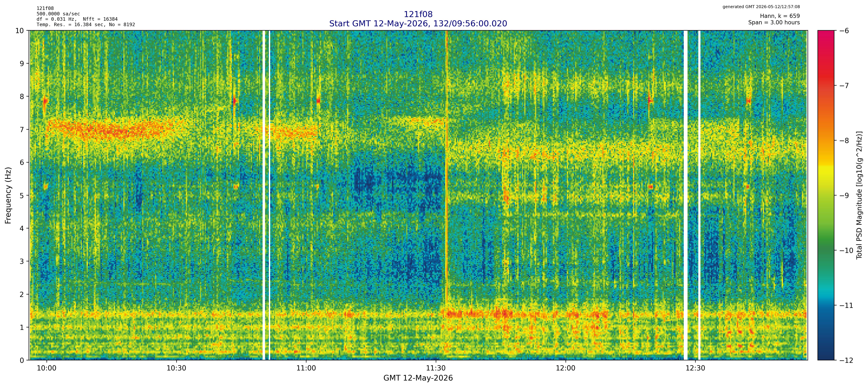Click the 12:00 tick label on time axis
Viewport: 868px width, 387px height.
[x=565, y=368]
